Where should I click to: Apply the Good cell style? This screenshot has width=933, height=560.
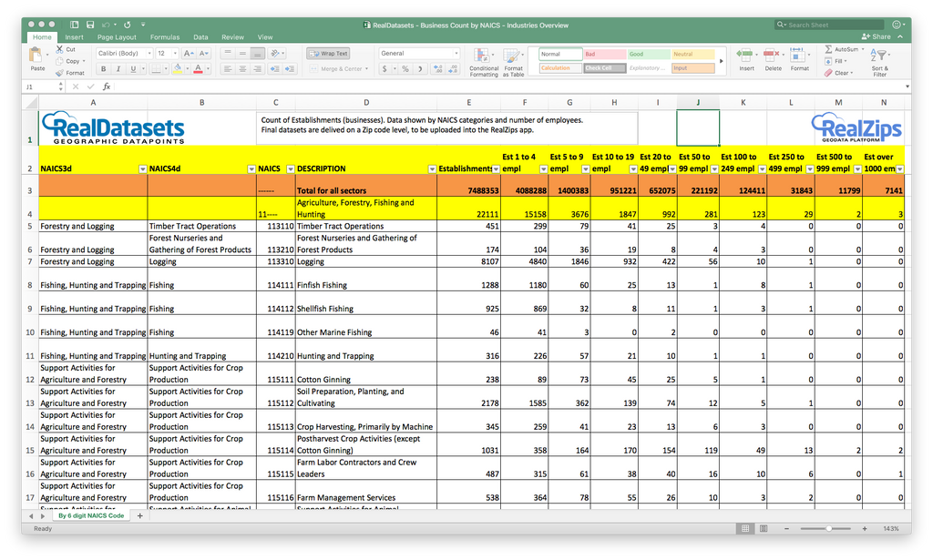(649, 54)
